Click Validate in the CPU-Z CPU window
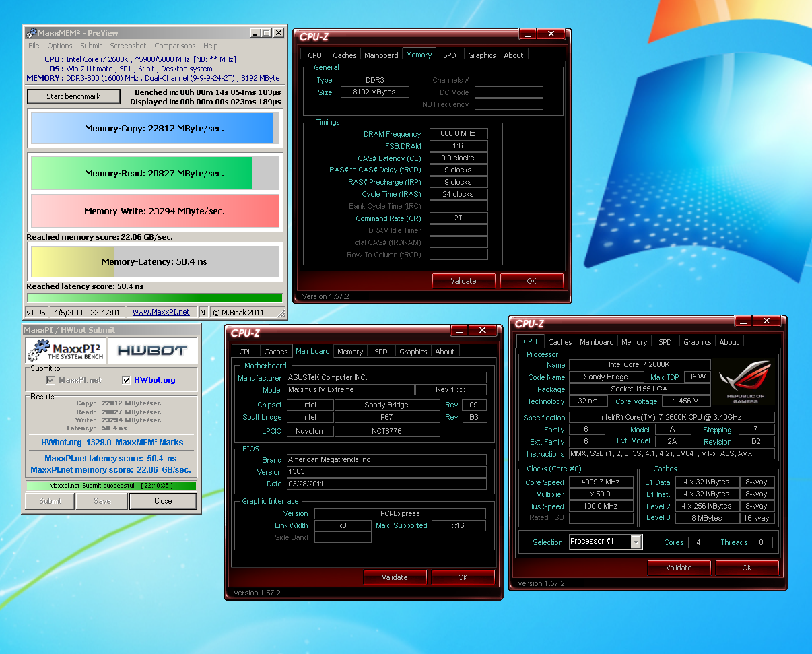Screen dimensions: 812x654 pos(679,568)
